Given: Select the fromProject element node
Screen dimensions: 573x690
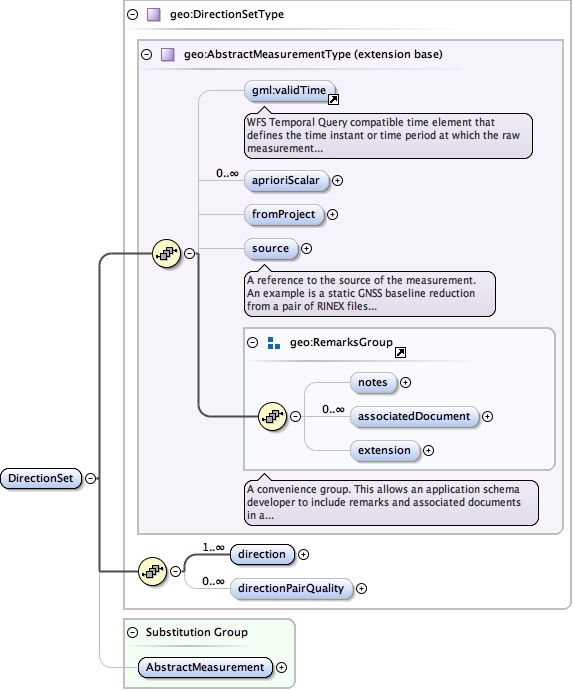Looking at the screenshot, I should [284, 215].
